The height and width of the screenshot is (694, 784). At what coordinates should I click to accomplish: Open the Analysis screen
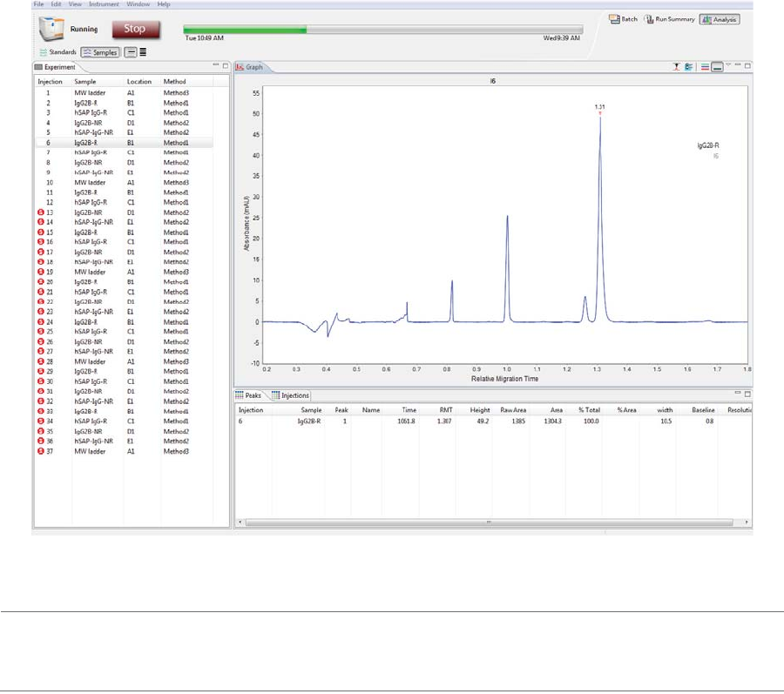point(720,19)
